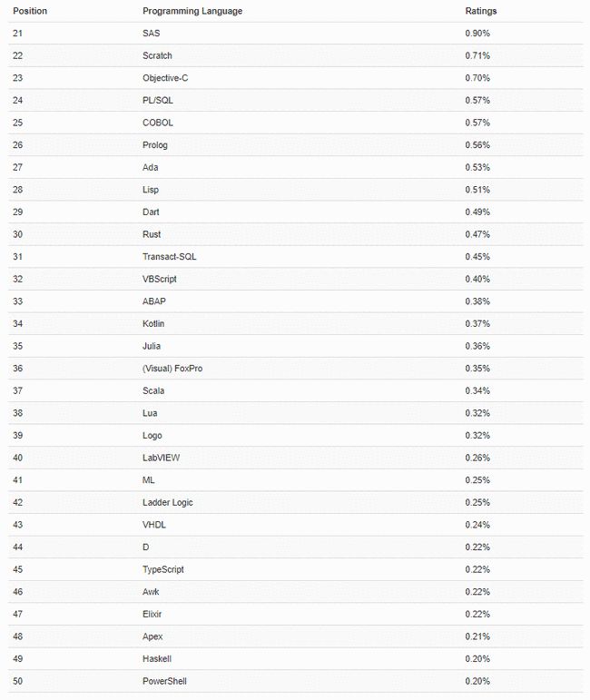Click the Programming Language column header

point(192,11)
